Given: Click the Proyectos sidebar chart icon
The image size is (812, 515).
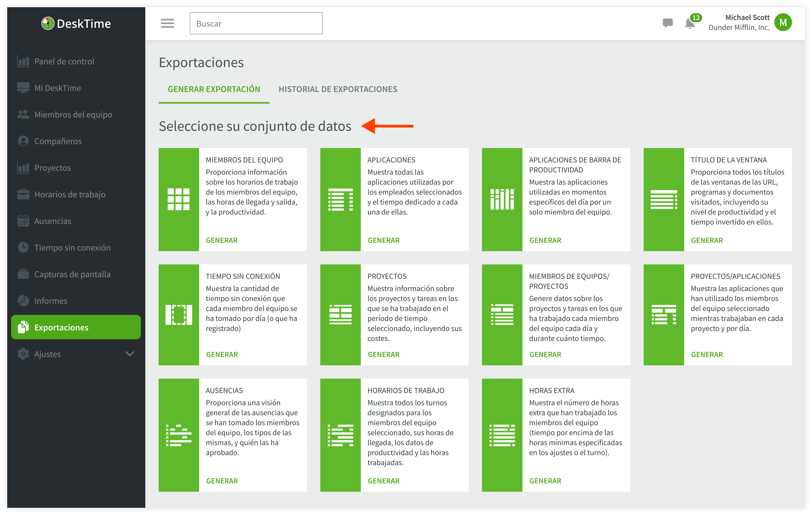Looking at the screenshot, I should coord(23,168).
